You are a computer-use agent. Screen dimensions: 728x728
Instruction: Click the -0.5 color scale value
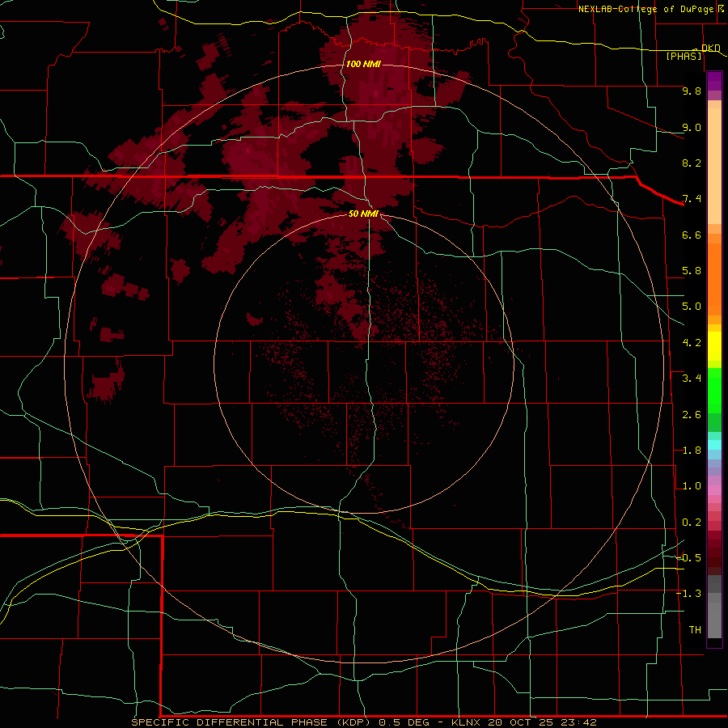pyautogui.click(x=689, y=558)
